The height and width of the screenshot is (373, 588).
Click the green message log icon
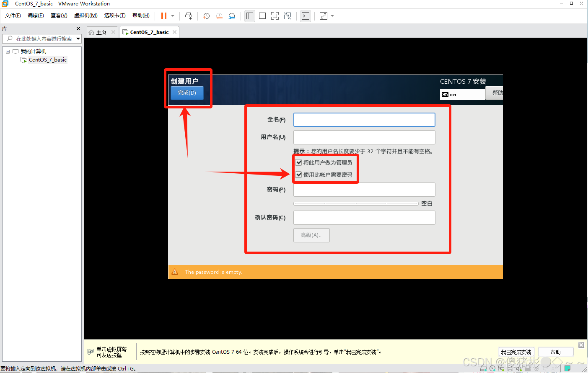pyautogui.click(x=567, y=368)
